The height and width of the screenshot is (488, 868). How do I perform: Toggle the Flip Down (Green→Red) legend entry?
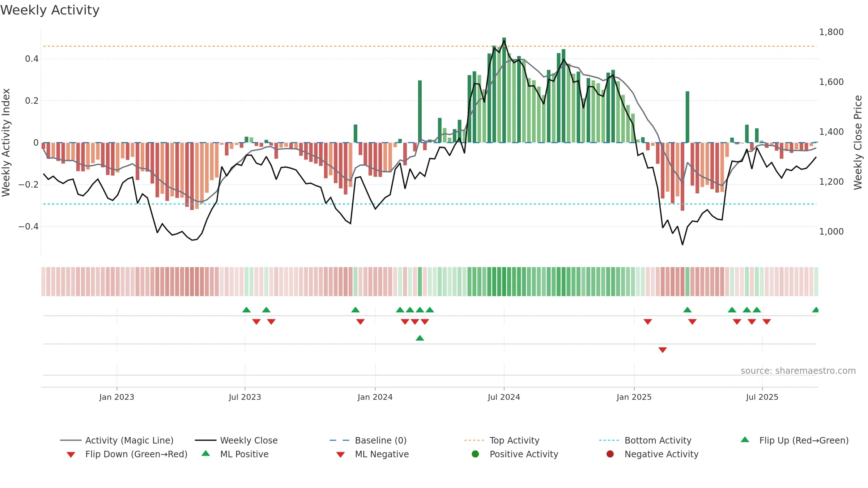click(x=127, y=454)
